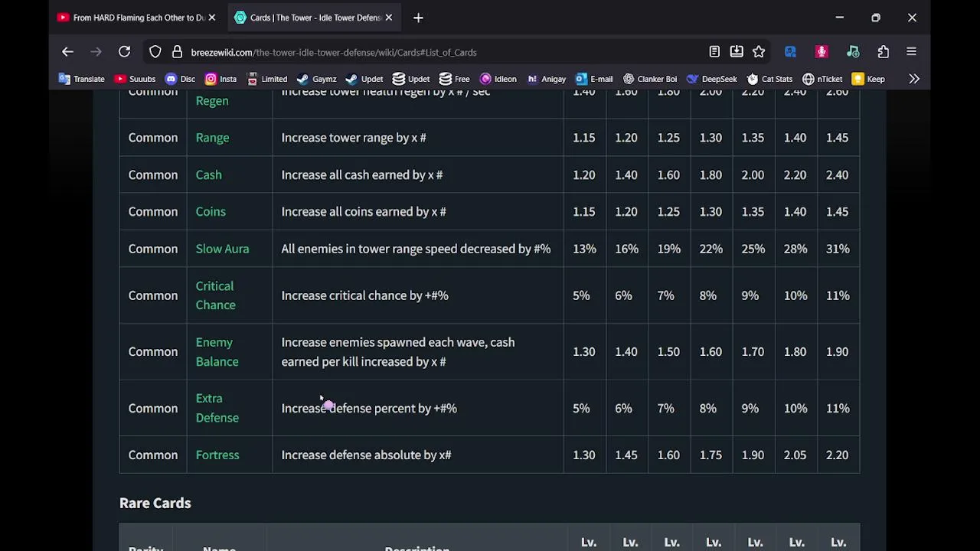Open the green music note extension
This screenshot has width=980, height=551.
point(853,52)
